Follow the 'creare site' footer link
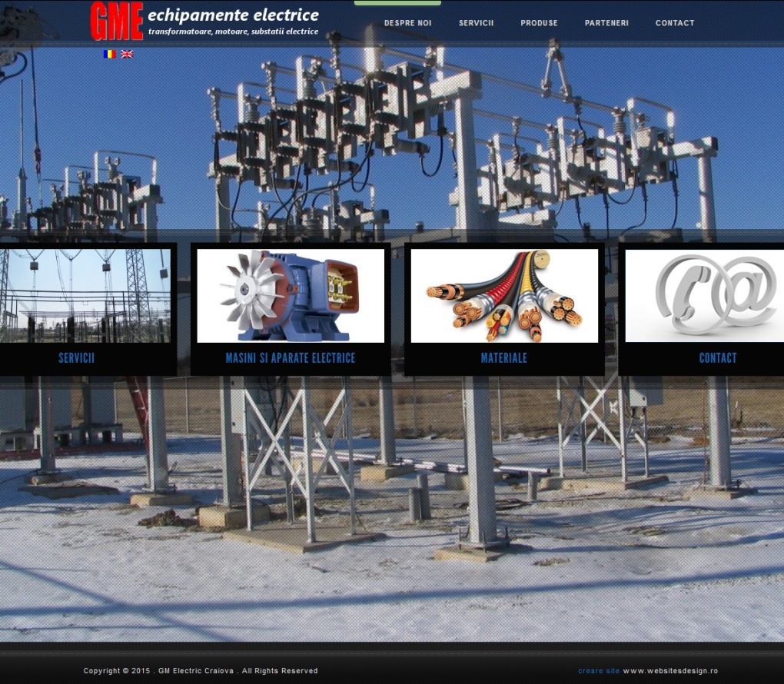784x684 pixels. [598, 671]
